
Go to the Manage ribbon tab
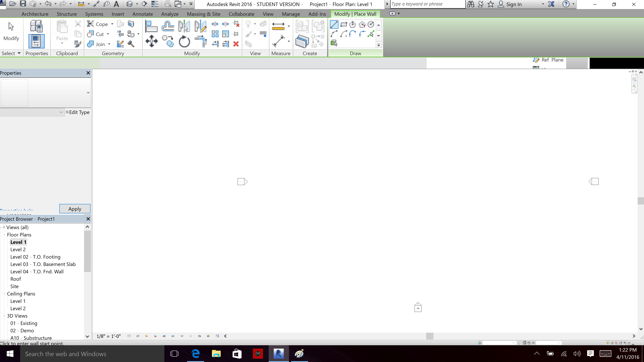(x=291, y=14)
